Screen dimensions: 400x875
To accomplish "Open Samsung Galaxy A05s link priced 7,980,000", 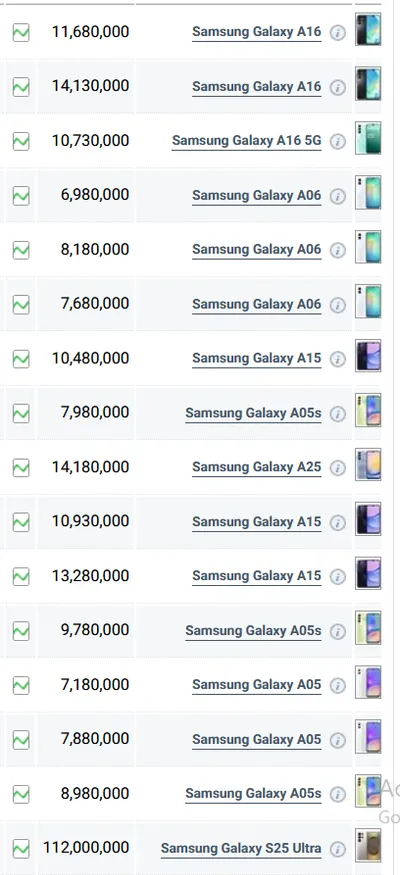I will [253, 413].
